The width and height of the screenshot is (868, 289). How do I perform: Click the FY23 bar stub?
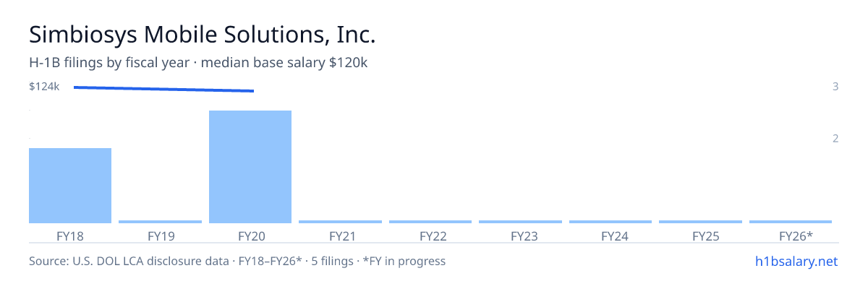pyautogui.click(x=520, y=222)
